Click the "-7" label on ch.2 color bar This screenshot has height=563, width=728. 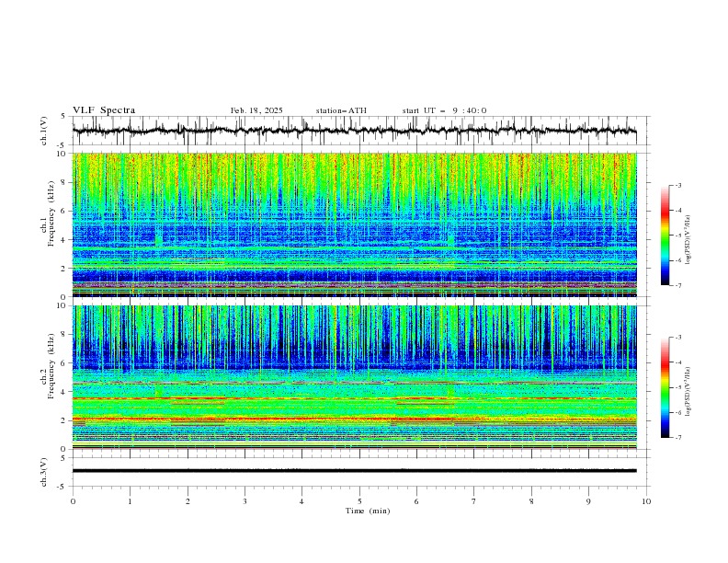click(678, 438)
